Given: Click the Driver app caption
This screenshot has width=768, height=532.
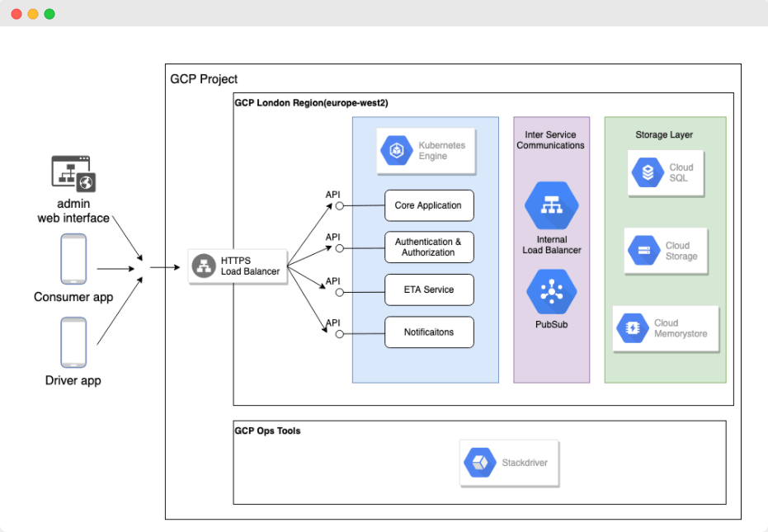Looking at the screenshot, I should [73, 380].
